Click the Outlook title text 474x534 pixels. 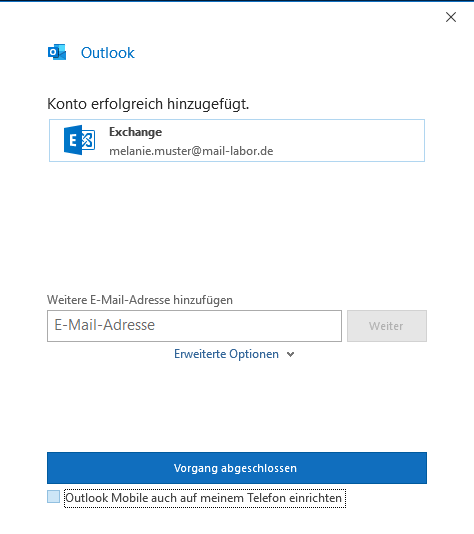108,53
